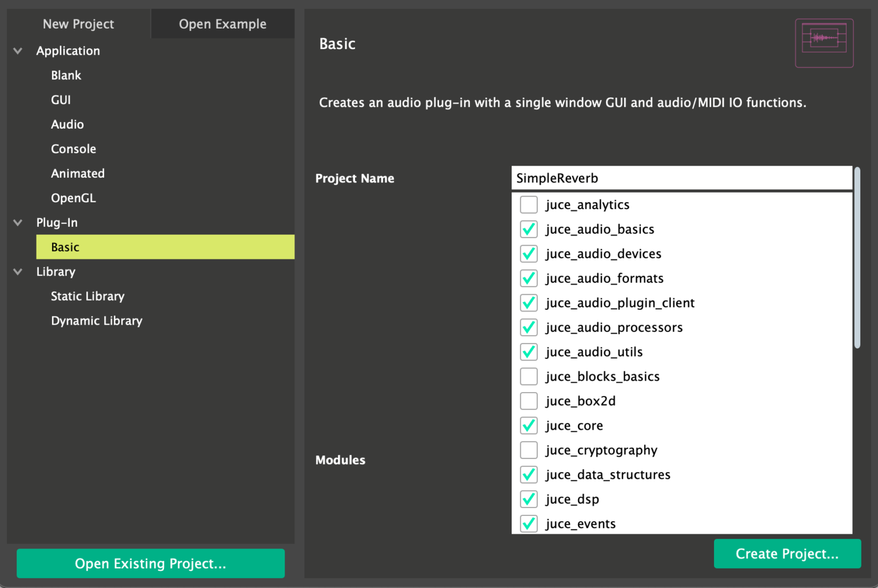The height and width of the screenshot is (588, 878).
Task: Choose the Static Library template
Action: (87, 297)
